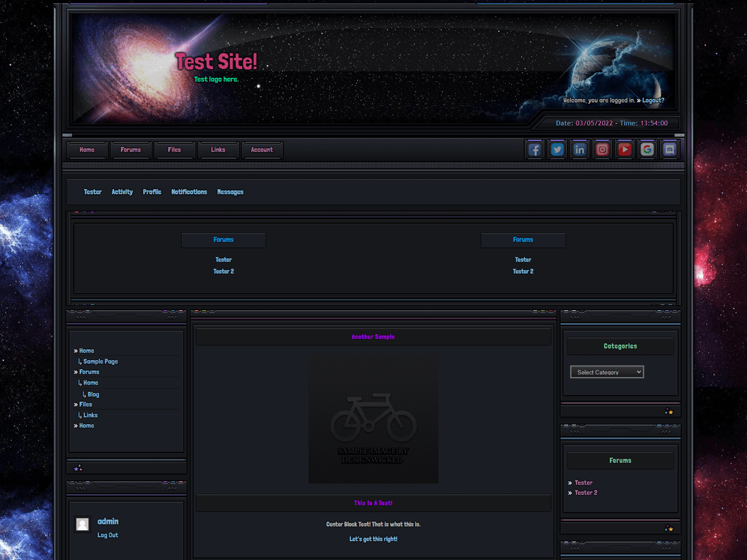This screenshot has height=560, width=747.
Task: Click the Logout link in the header
Action: pyautogui.click(x=652, y=100)
